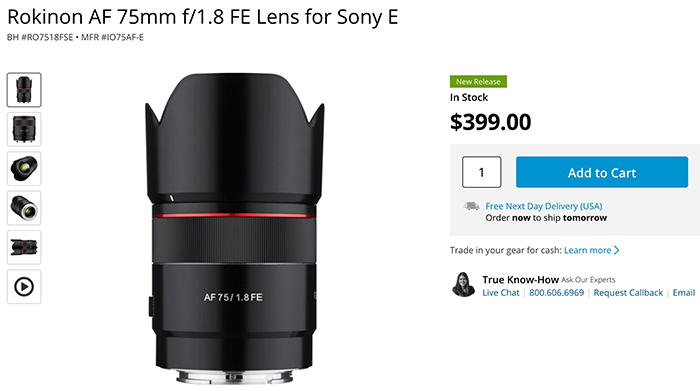700x391 pixels.
Task: Click the main lens product image
Action: (x=234, y=229)
